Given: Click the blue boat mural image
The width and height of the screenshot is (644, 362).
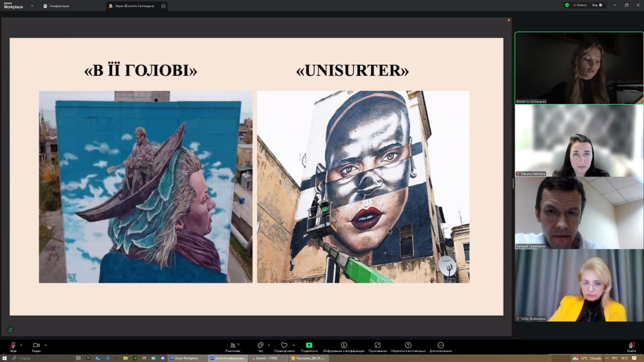Looking at the screenshot, I should tap(145, 187).
